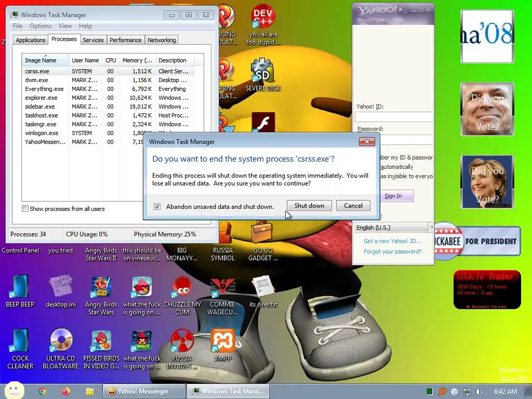532x399 pixels.
Task: Select the taskmgr.exe process row
Action: (108, 124)
